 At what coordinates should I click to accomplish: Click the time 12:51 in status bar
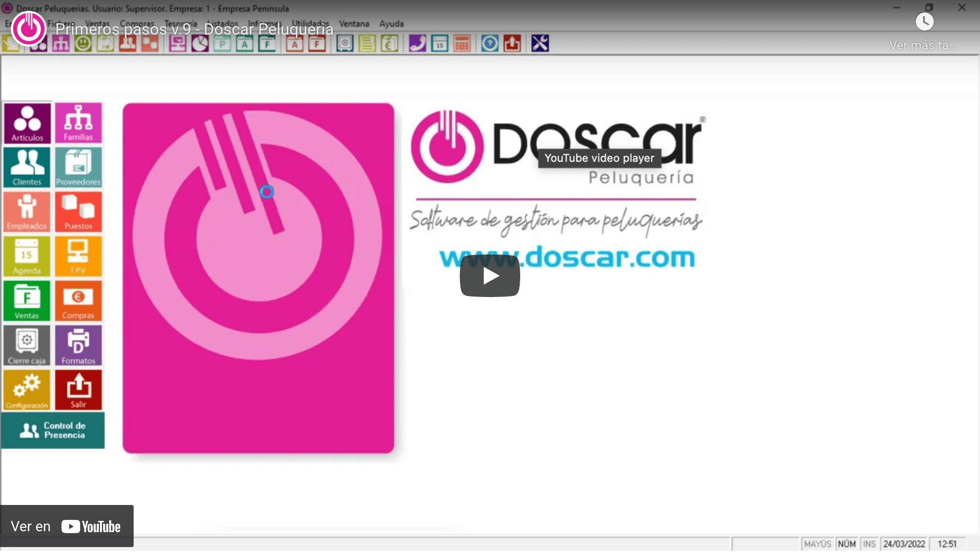[x=947, y=544]
